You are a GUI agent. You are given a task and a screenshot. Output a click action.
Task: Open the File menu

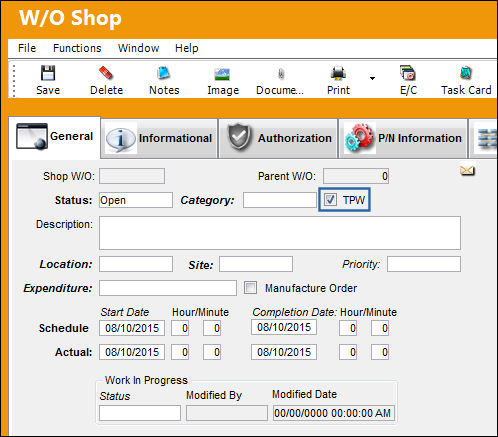(27, 48)
